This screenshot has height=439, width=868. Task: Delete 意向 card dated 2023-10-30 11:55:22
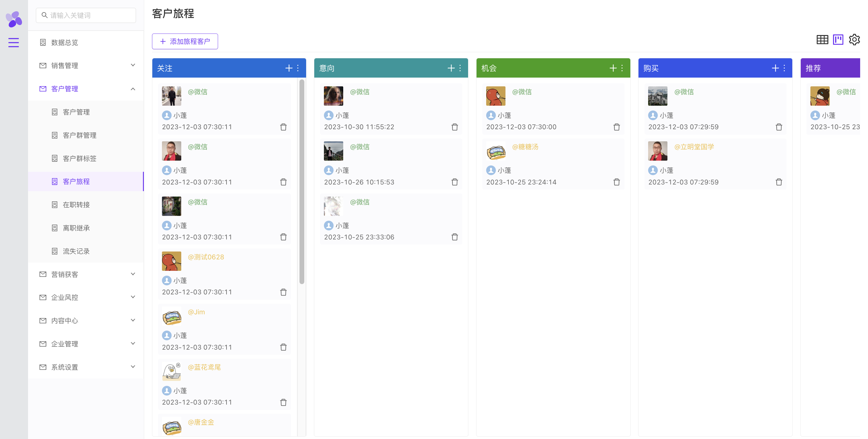tap(455, 127)
